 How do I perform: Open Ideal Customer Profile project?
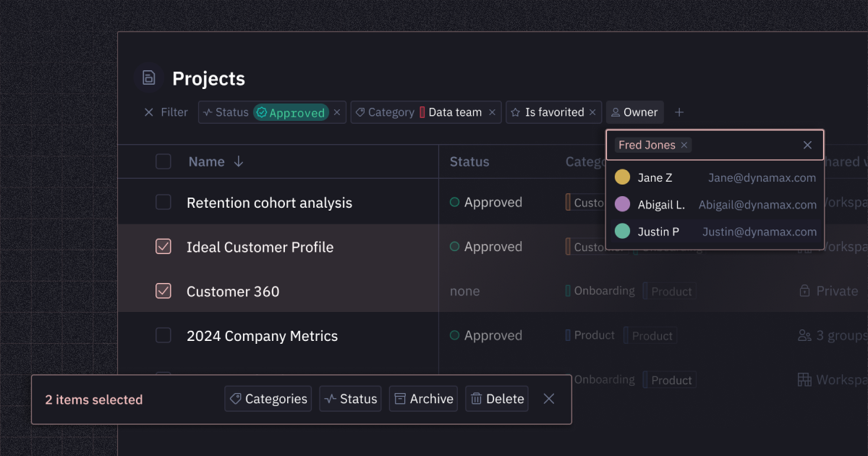click(x=260, y=247)
